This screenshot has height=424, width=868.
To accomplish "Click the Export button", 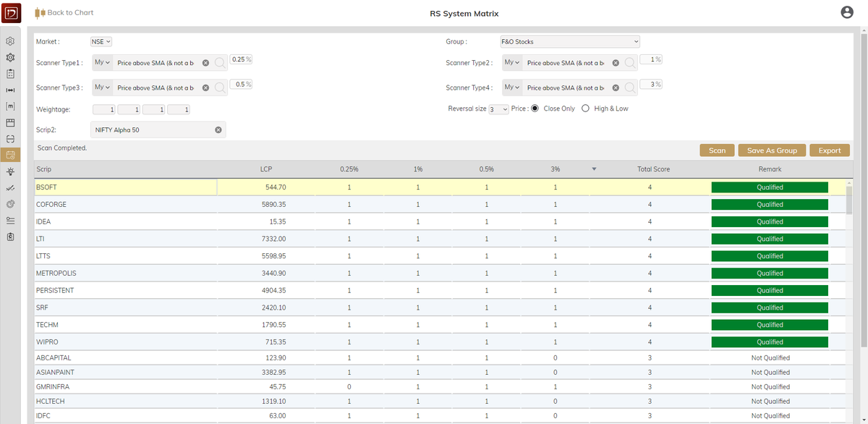I will [x=830, y=150].
